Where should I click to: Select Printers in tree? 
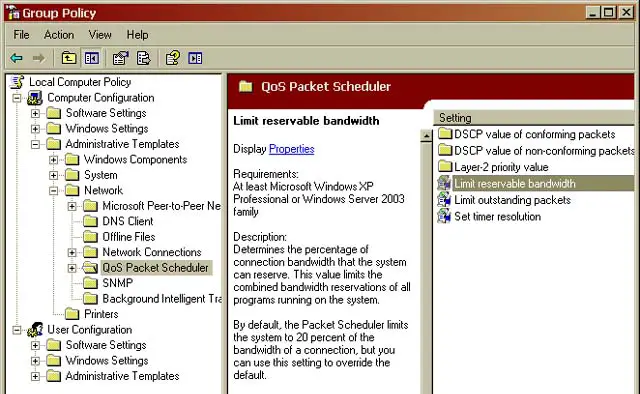101,314
